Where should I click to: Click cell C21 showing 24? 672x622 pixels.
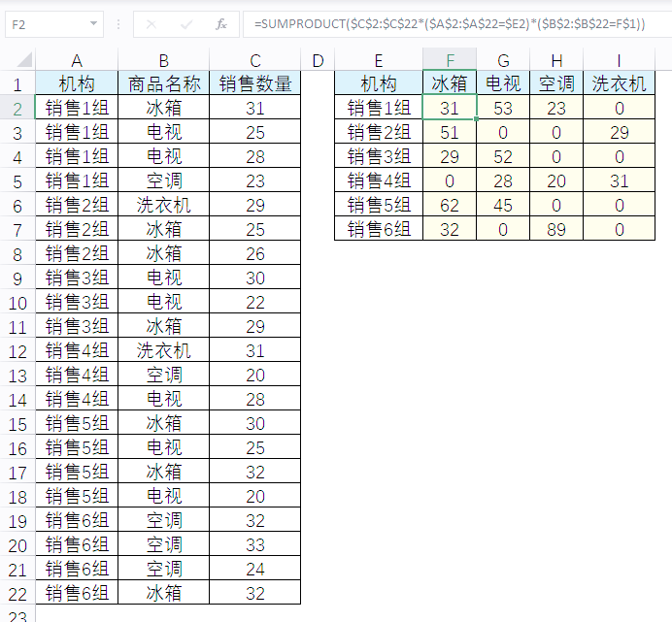[x=255, y=569]
